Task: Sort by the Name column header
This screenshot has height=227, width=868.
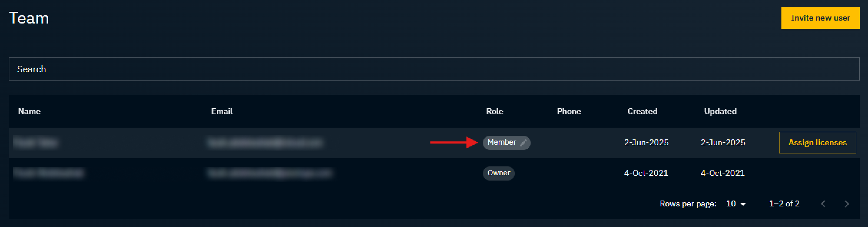Action: click(x=29, y=111)
